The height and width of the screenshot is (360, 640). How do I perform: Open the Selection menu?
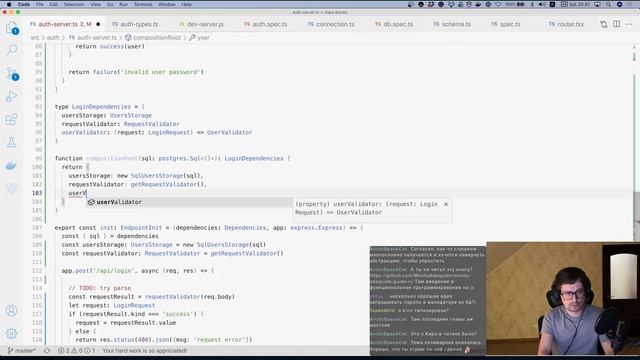click(x=74, y=4)
